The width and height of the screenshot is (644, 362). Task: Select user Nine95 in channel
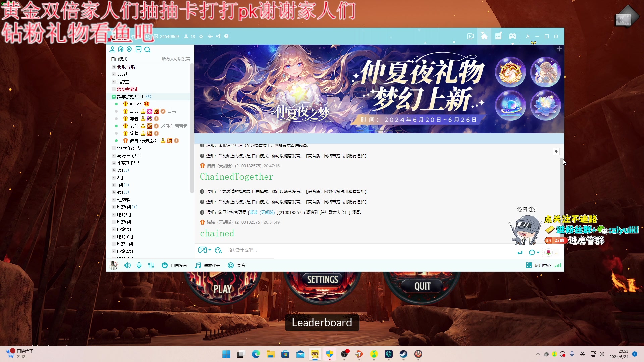tap(136, 104)
